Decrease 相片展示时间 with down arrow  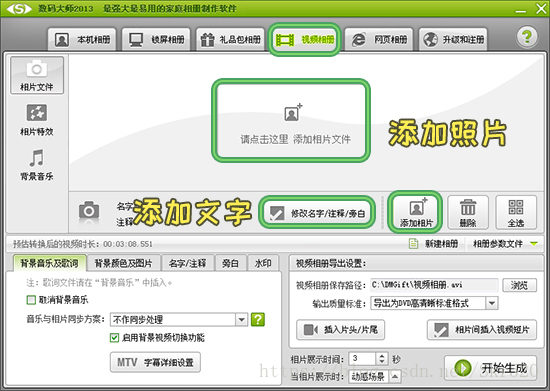pos(382,362)
